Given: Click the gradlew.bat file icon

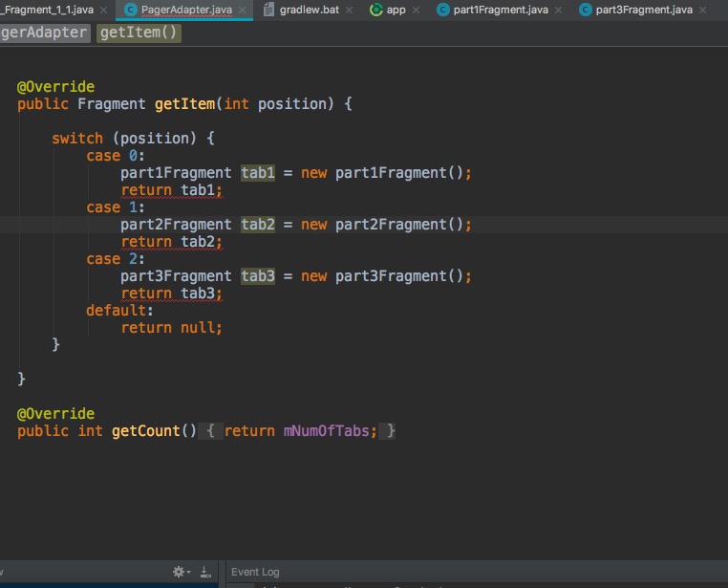Looking at the screenshot, I should click(x=268, y=10).
